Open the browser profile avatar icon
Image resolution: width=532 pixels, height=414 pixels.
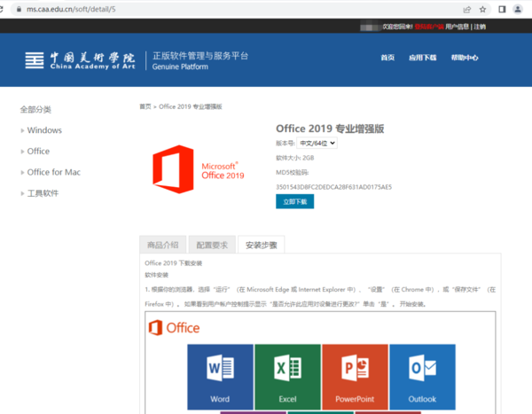pyautogui.click(x=517, y=9)
